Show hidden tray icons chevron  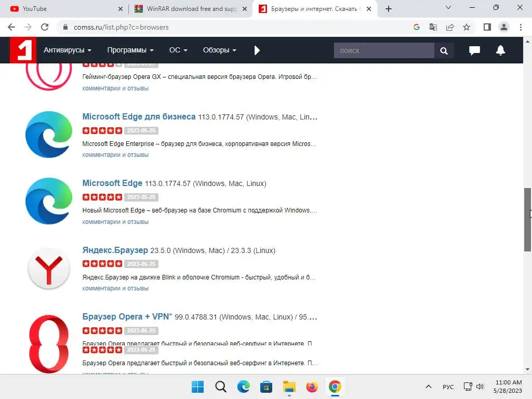(429, 387)
